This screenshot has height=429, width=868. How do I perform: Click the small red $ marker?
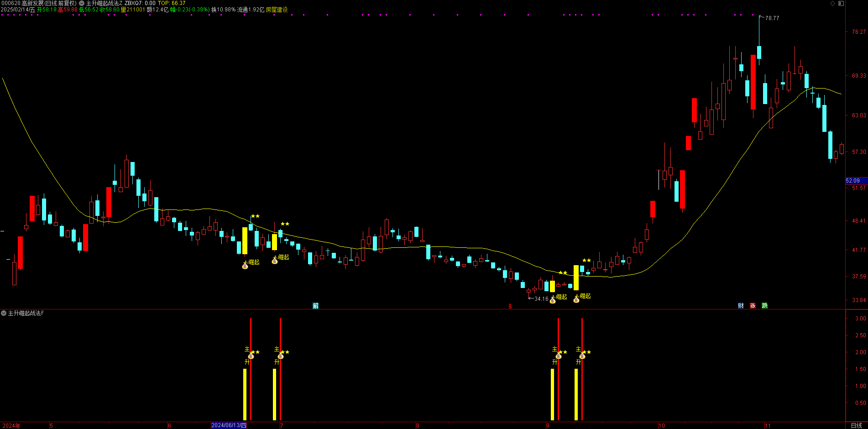510,306
